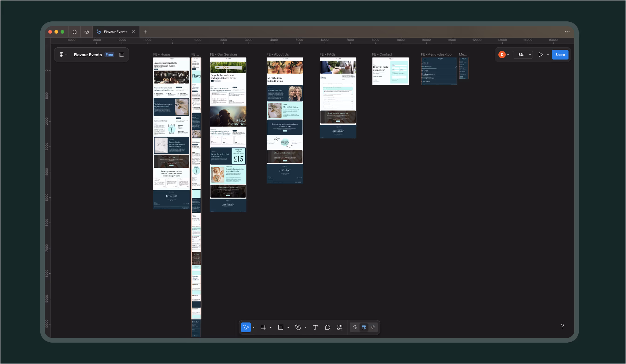Select the Frame tool in the toolbar

point(263,327)
